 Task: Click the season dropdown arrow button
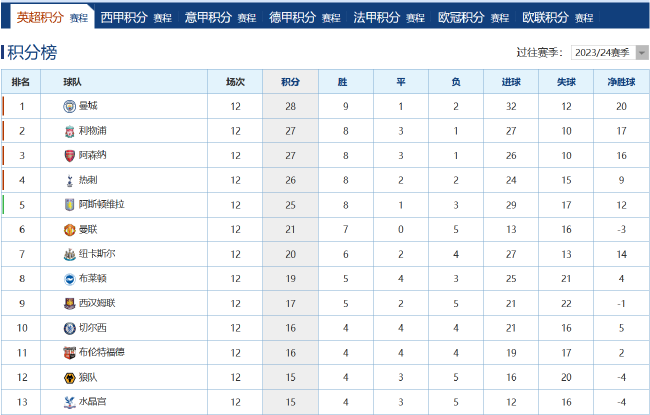click(x=642, y=53)
